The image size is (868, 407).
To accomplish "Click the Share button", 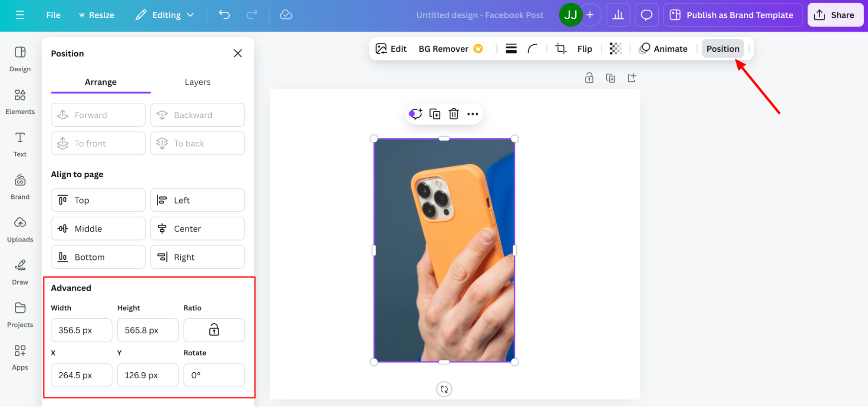I will pyautogui.click(x=835, y=15).
